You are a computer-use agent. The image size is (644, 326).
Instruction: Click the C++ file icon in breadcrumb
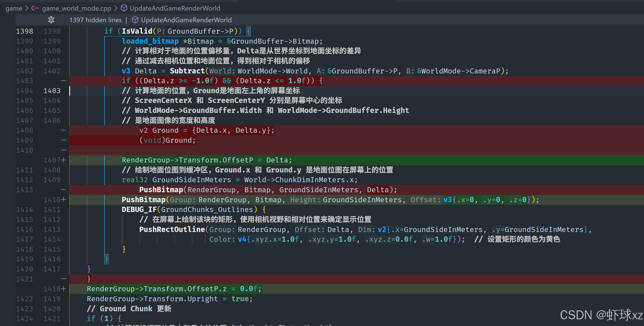tap(35, 8)
